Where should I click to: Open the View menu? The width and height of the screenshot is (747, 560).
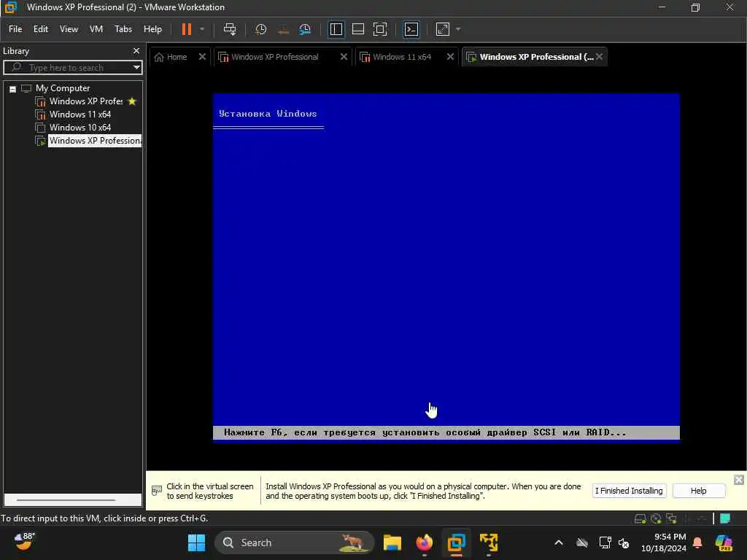click(x=69, y=29)
